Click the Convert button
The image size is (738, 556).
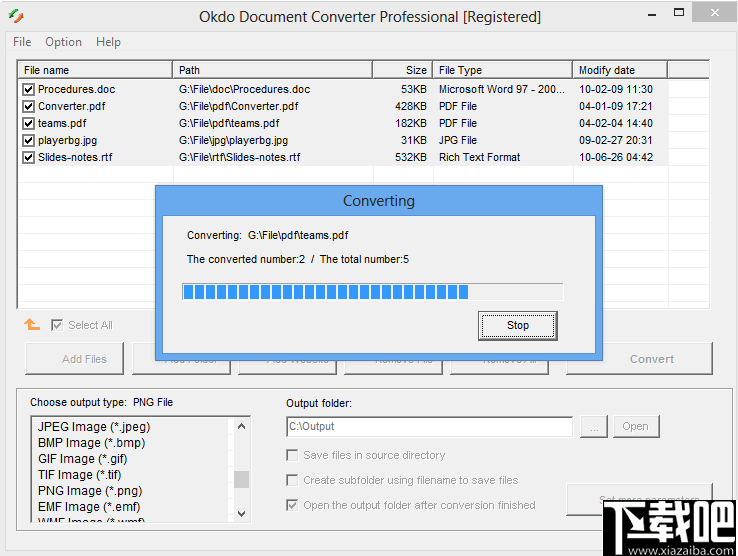(639, 359)
